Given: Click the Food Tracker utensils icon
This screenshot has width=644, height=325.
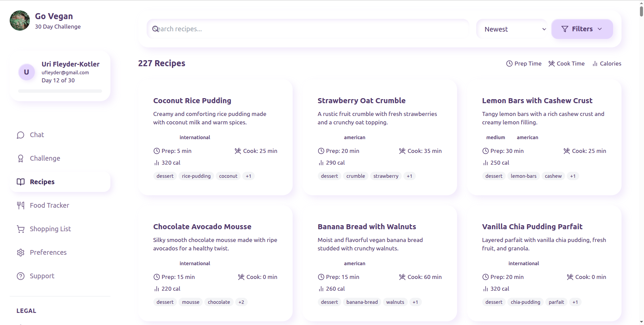Looking at the screenshot, I should click(20, 205).
